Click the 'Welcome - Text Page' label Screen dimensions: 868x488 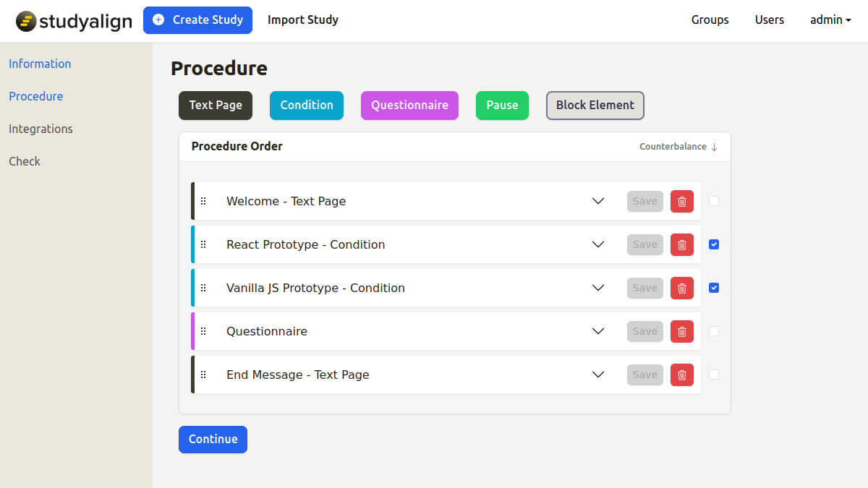coord(286,201)
